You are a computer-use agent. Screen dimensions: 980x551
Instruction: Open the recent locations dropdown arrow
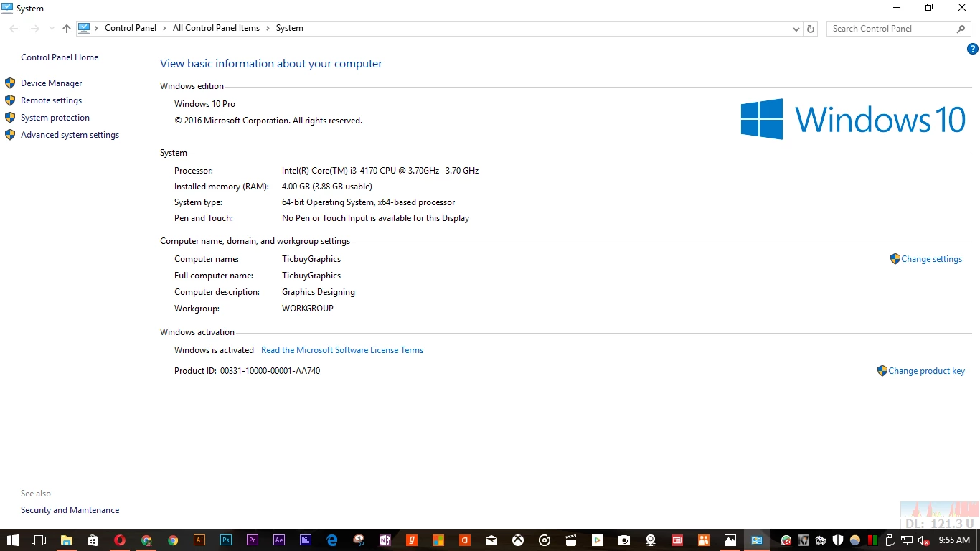click(x=52, y=29)
